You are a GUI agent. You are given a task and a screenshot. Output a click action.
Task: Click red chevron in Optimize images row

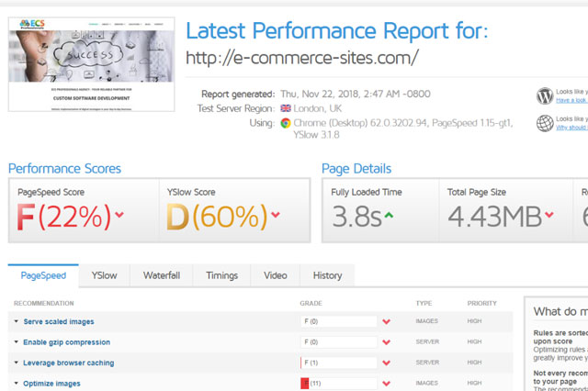tap(386, 383)
